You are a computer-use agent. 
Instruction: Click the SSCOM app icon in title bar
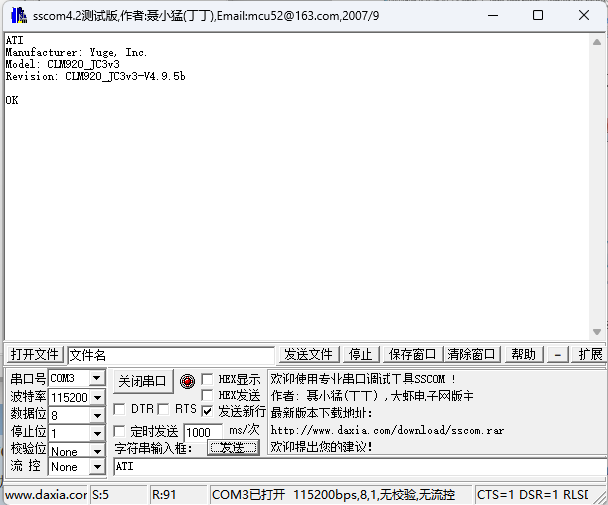click(17, 16)
